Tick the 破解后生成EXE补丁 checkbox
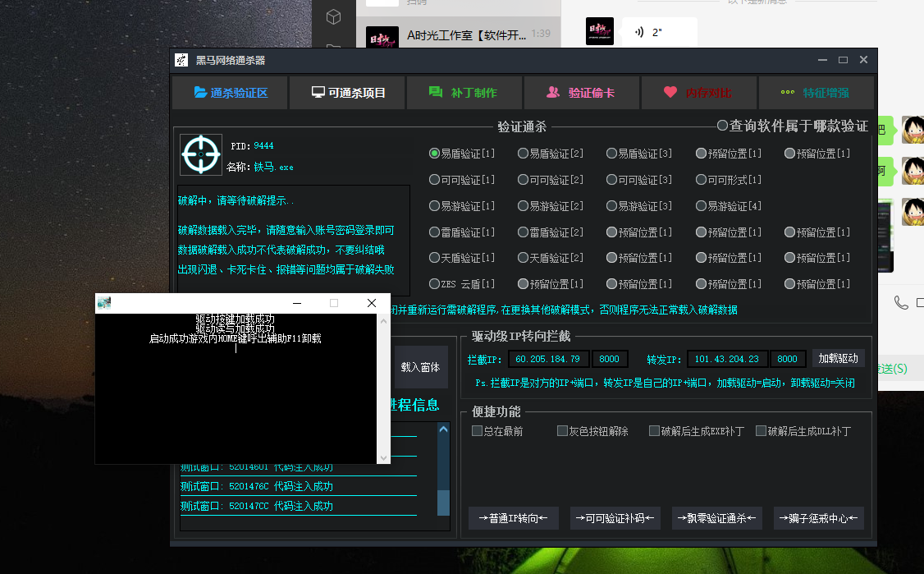The image size is (924, 574). click(x=654, y=431)
